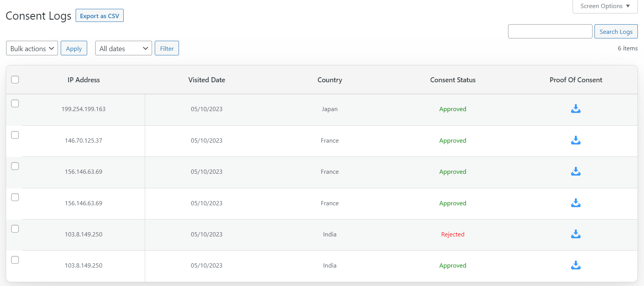Download proof of consent for 146.70.125.37

point(575,141)
